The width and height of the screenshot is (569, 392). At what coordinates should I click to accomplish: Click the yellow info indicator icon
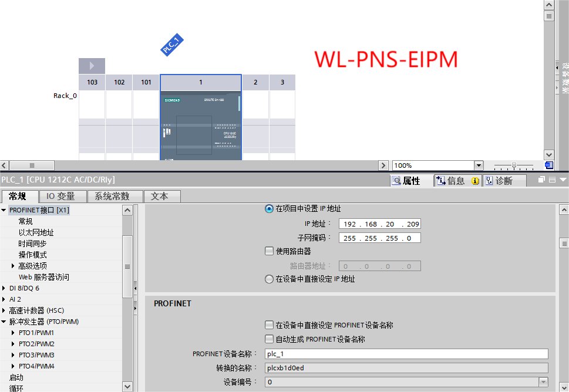coord(475,181)
